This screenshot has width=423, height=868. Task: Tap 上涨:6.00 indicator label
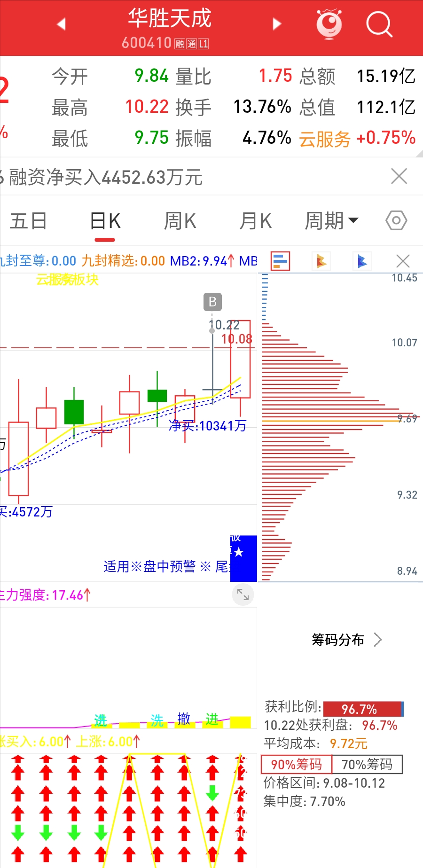pos(108,742)
